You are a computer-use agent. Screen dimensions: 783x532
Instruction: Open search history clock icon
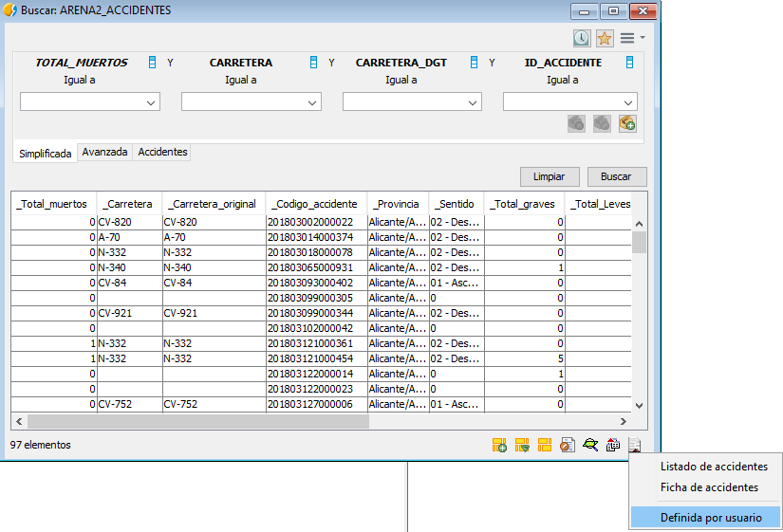point(582,39)
